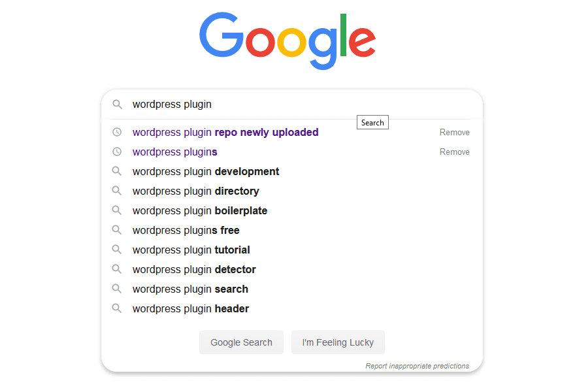Open 'wordpress plugin repo newly uploaded' history item

coord(225,132)
